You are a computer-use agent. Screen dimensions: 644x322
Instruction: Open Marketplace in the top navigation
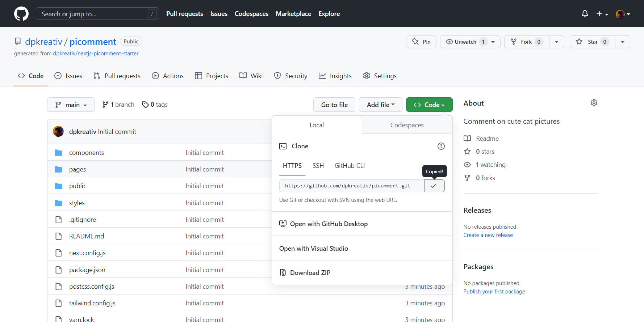(293, 14)
